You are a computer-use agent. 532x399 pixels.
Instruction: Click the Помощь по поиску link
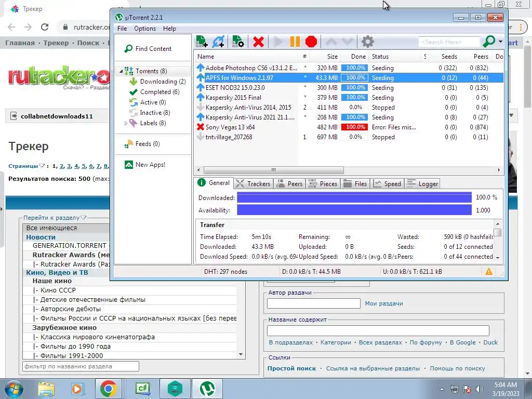point(457,368)
